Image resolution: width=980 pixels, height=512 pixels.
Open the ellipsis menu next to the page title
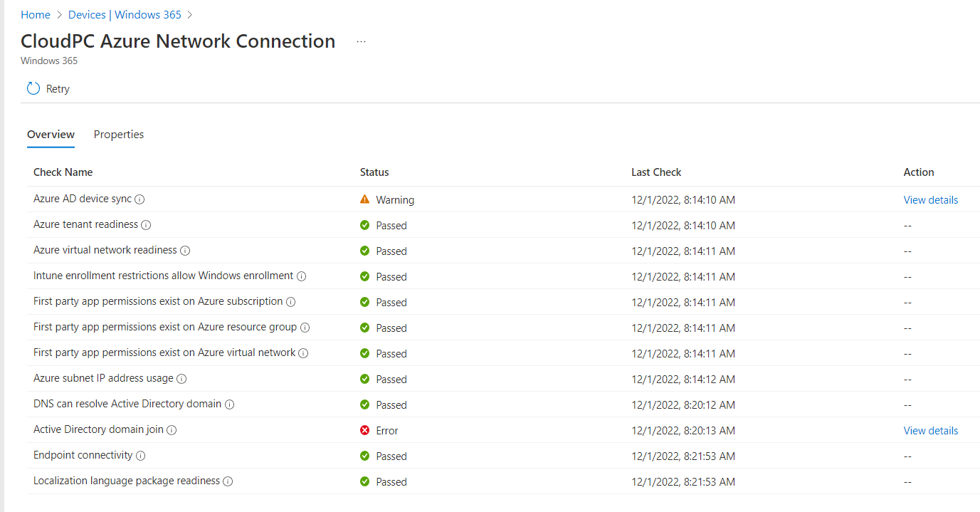point(361,41)
